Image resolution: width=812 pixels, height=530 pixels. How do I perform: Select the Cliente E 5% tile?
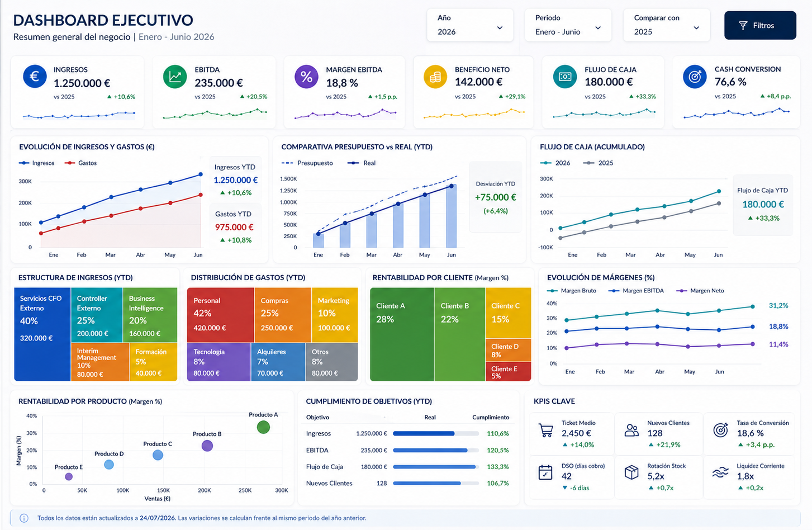tap(508, 372)
